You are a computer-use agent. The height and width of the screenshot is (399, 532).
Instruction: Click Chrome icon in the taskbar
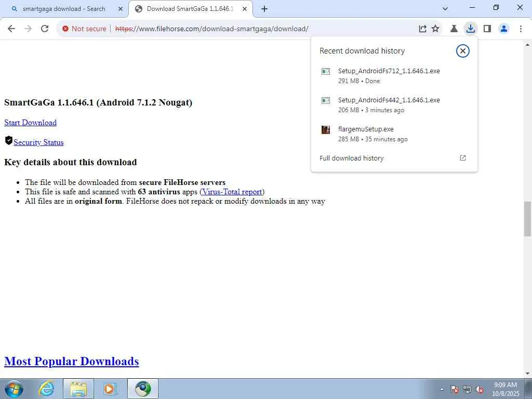pyautogui.click(x=143, y=389)
